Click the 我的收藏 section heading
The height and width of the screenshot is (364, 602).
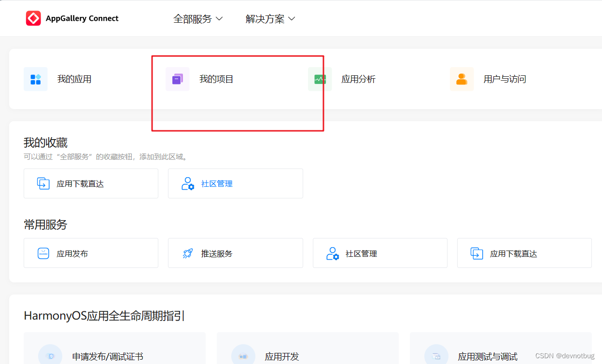click(x=45, y=142)
